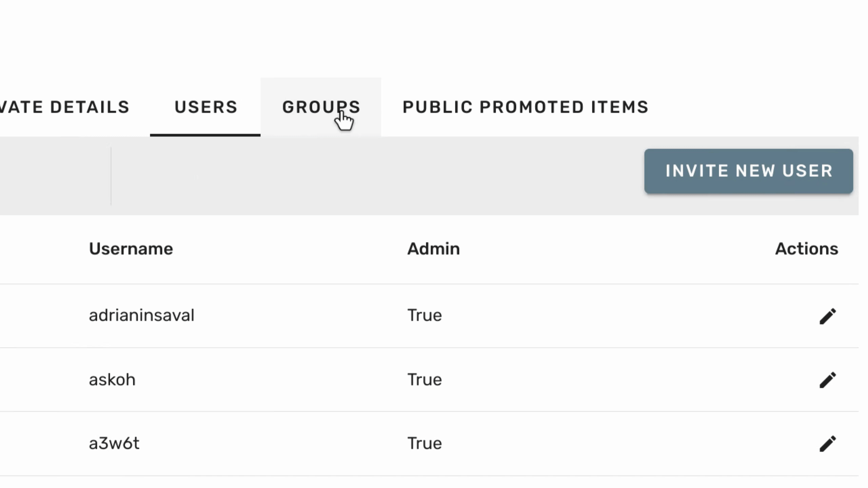Select the Users tab
Image resolution: width=868 pixels, height=488 pixels.
pyautogui.click(x=205, y=107)
